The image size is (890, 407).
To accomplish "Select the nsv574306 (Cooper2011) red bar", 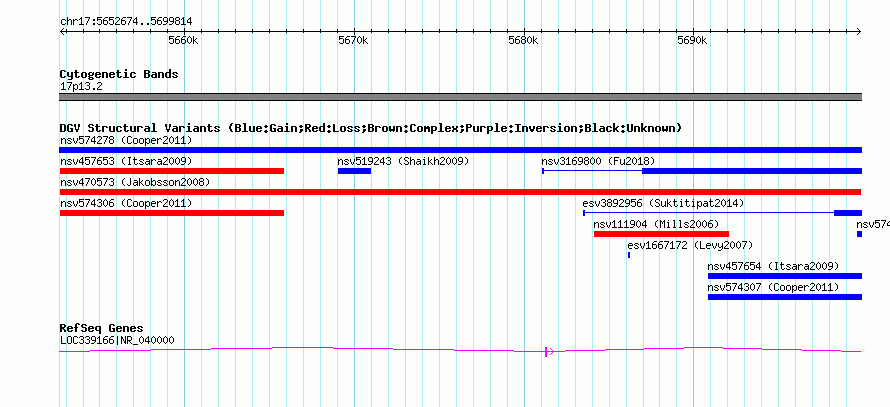I will (171, 213).
